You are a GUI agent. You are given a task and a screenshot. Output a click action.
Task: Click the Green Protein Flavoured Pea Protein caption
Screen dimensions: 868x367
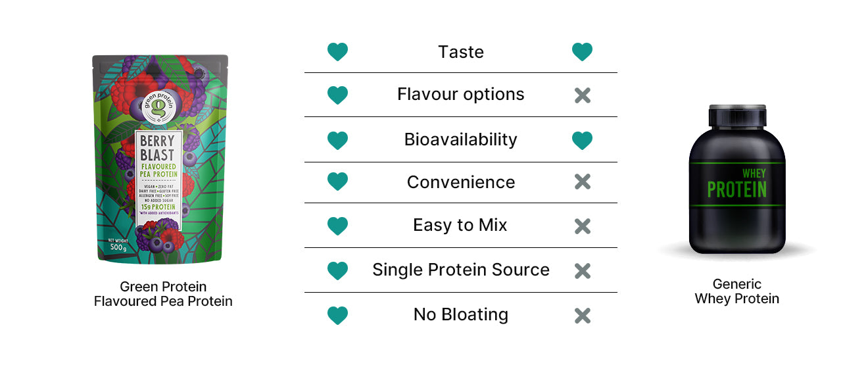(x=163, y=294)
